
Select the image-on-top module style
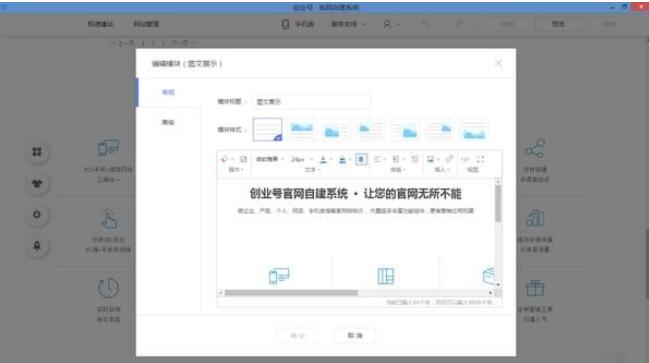pyautogui.click(x=302, y=130)
